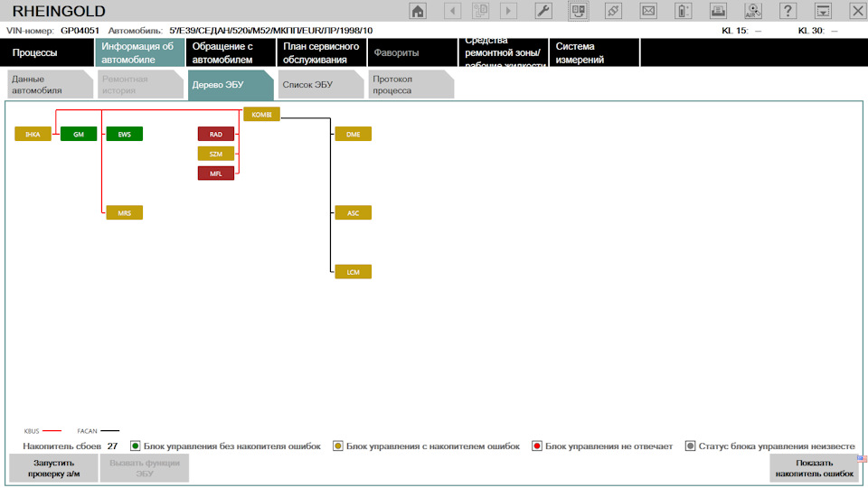Open План сервисного обслуживания menu

pos(322,52)
